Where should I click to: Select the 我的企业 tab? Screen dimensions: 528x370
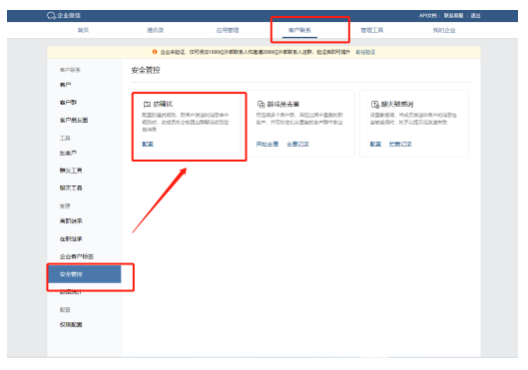tap(444, 30)
